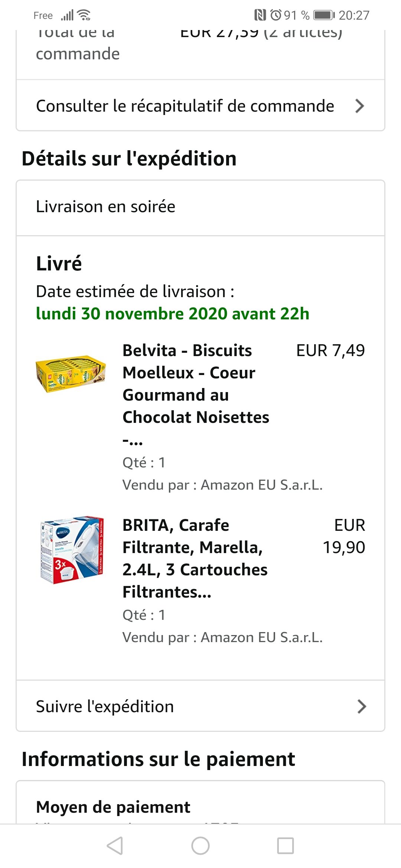Image resolution: width=401 pixels, height=868 pixels.
Task: Tap the green delivery date text
Action: click(x=173, y=314)
